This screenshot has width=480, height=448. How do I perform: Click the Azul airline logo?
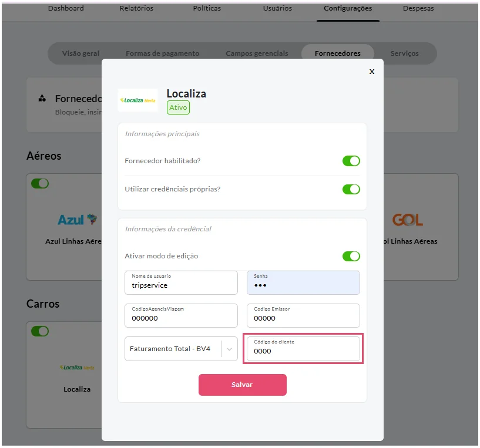tap(77, 220)
